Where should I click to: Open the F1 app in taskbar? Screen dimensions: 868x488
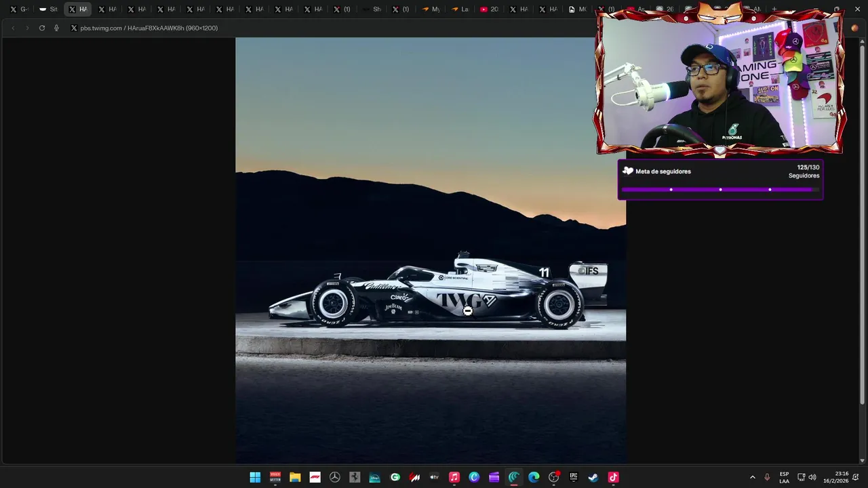[315, 477]
